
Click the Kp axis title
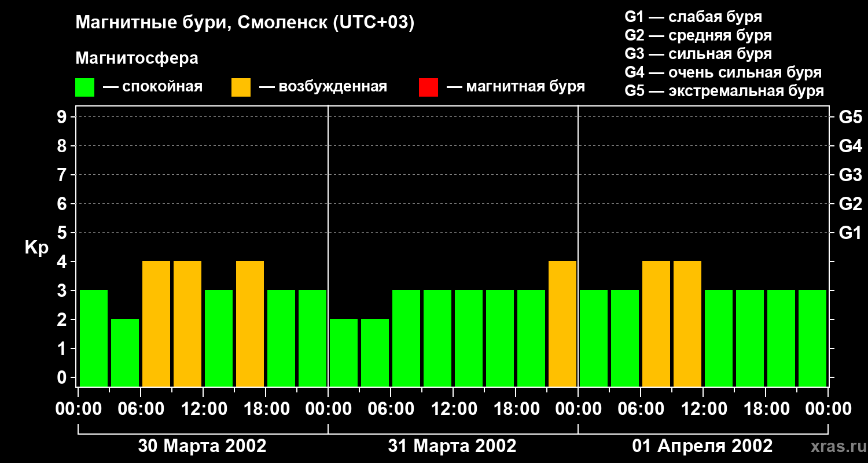[36, 248]
